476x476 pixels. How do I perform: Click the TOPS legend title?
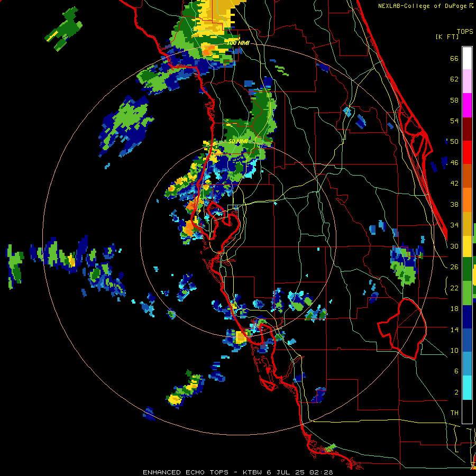(465, 31)
